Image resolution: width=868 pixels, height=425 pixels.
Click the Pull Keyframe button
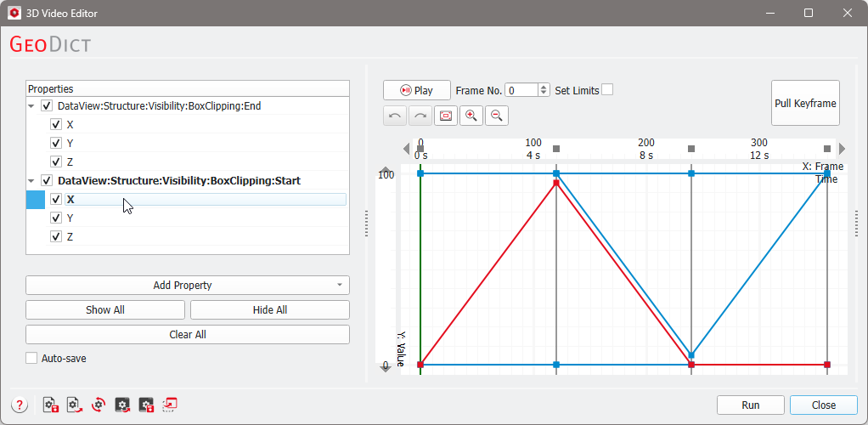click(x=805, y=103)
